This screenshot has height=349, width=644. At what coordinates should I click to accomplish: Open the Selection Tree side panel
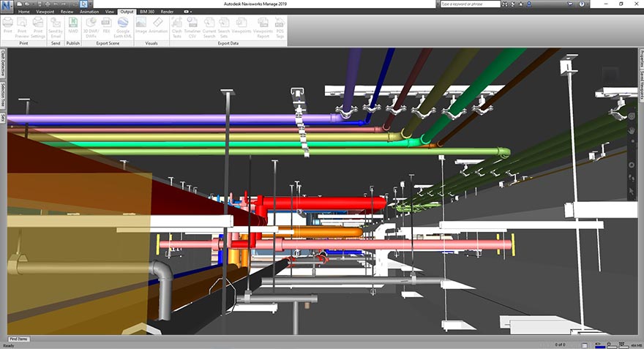[3, 95]
